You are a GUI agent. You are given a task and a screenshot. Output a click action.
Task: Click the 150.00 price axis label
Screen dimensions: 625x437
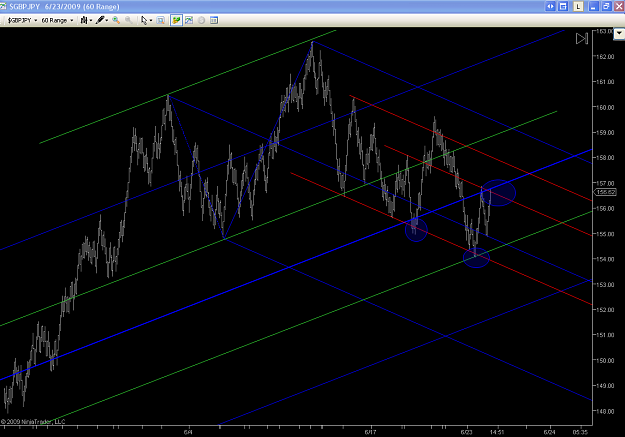tap(605, 360)
